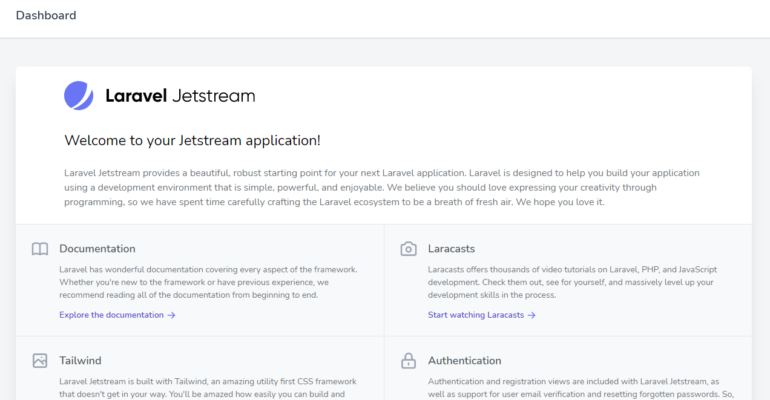This screenshot has height=400, width=770.
Task: Click the Documentation section heading
Action: tap(97, 249)
